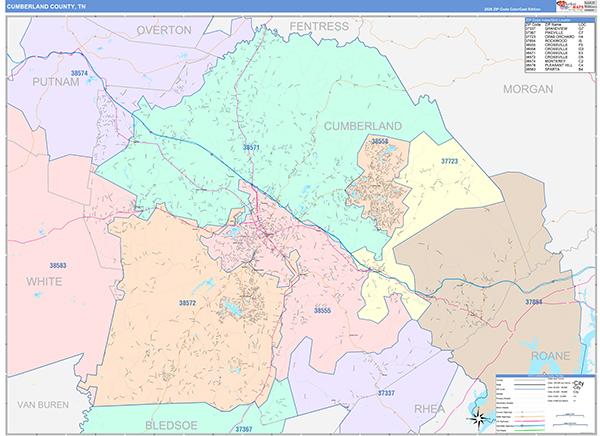The height and width of the screenshot is (436, 600).
Task: Select the OVERTON county label
Action: (x=164, y=30)
